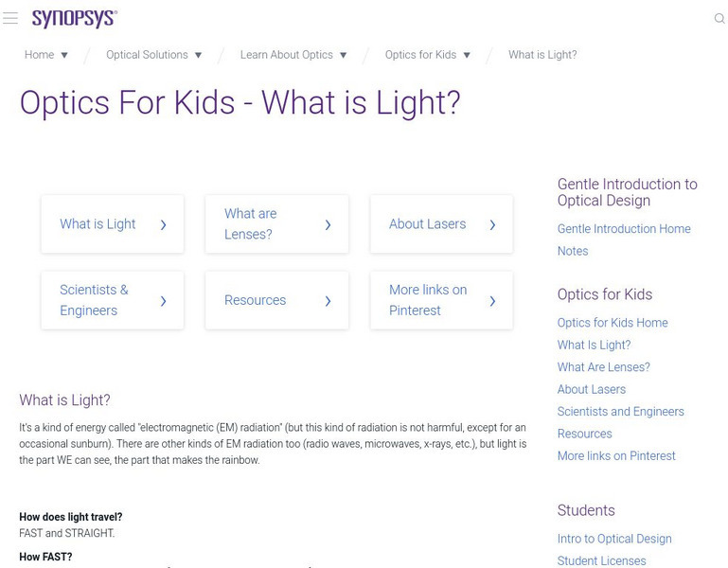
Task: Click the search magnifier icon
Action: point(719,19)
